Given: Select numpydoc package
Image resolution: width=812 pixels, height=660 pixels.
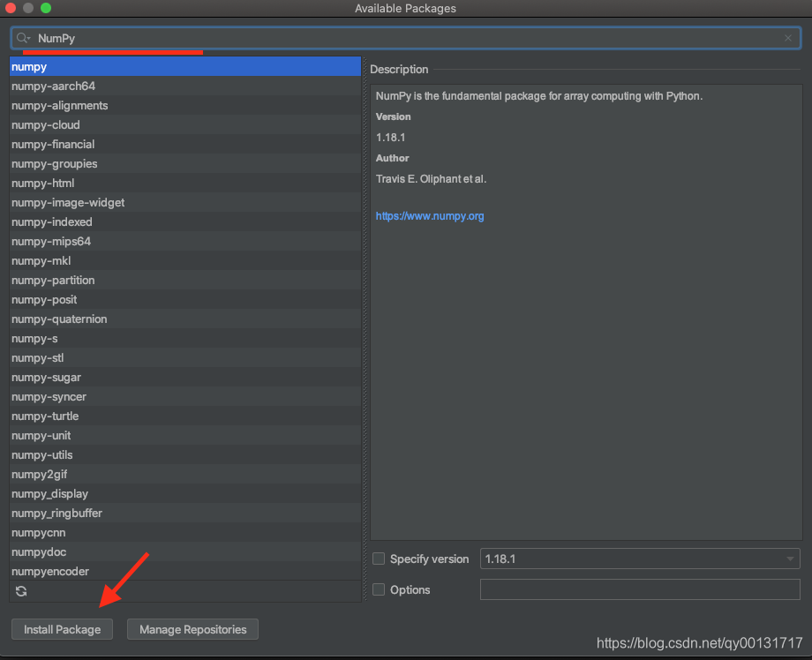Looking at the screenshot, I should (184, 551).
